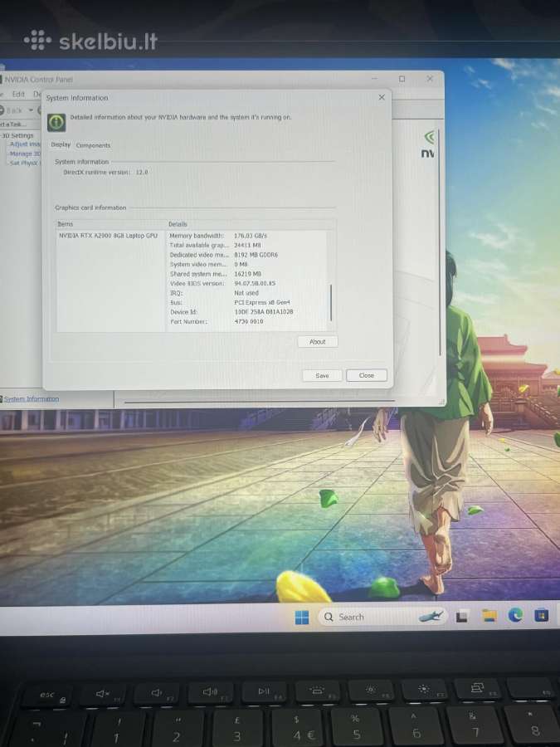560x747 pixels.
Task: Click the About button
Action: point(317,342)
